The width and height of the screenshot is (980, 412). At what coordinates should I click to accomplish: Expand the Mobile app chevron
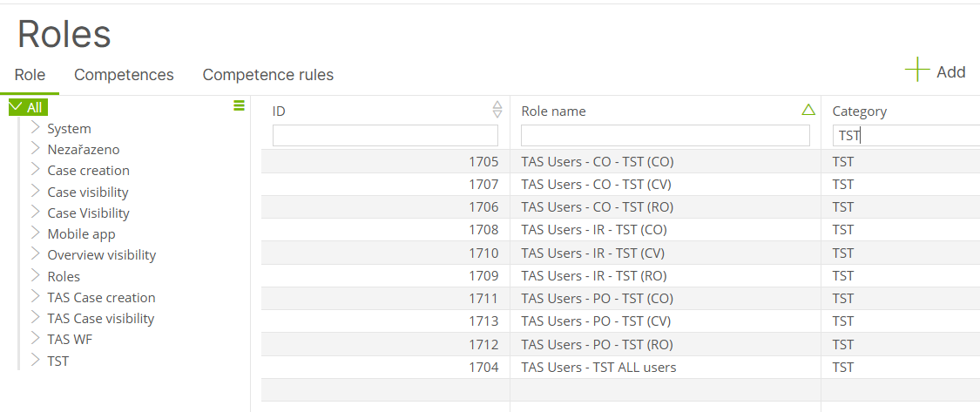[x=36, y=233]
